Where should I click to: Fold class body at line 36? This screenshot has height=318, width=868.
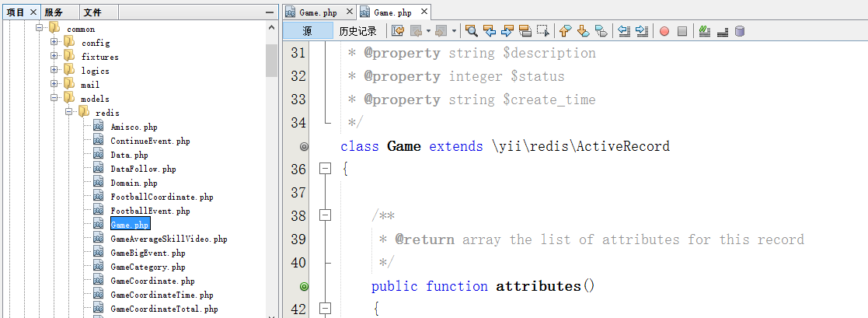(326, 169)
